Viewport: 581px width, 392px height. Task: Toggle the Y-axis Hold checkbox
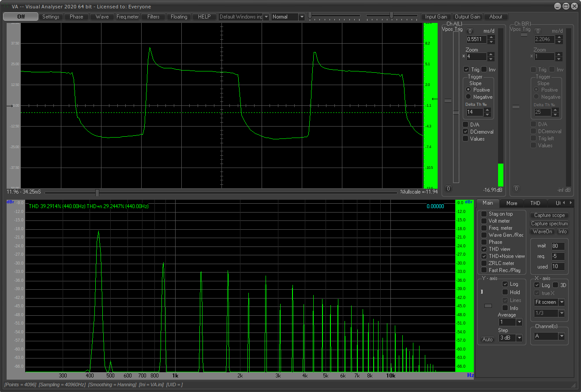[505, 292]
